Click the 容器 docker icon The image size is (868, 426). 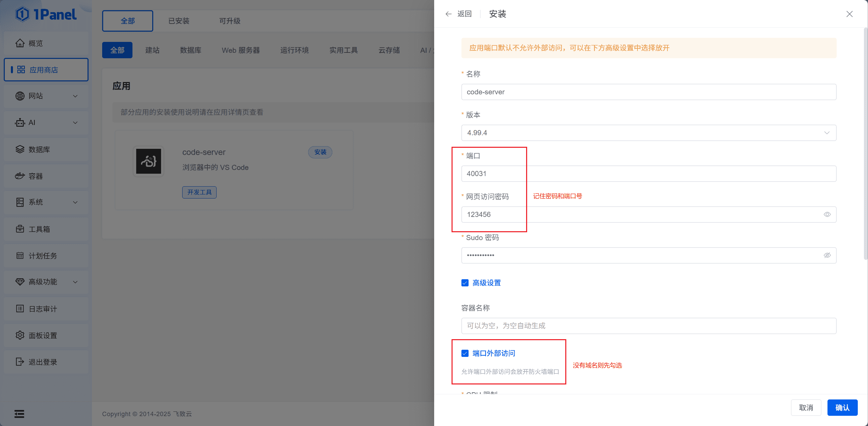click(x=20, y=176)
